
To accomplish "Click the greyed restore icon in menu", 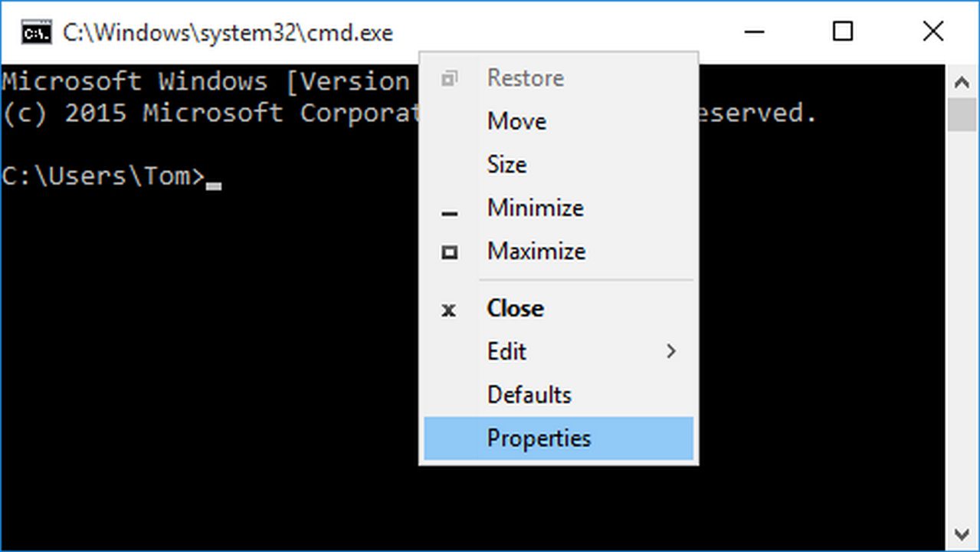I will (450, 78).
